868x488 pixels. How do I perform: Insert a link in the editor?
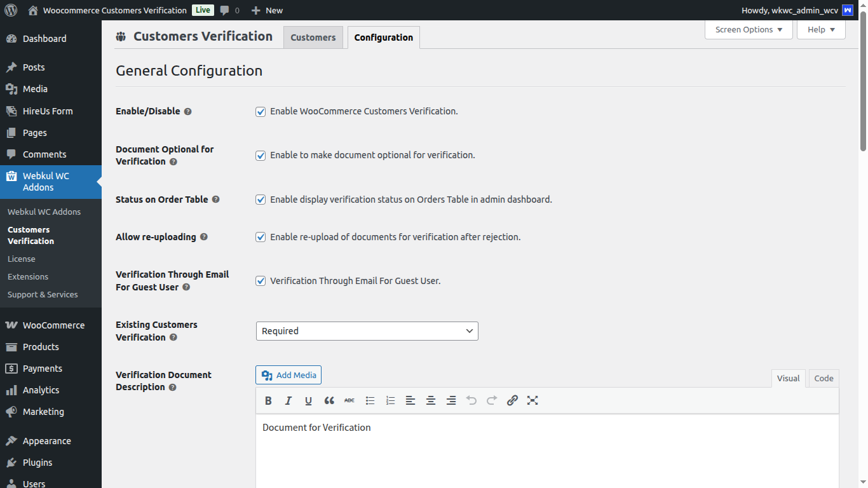(x=512, y=400)
